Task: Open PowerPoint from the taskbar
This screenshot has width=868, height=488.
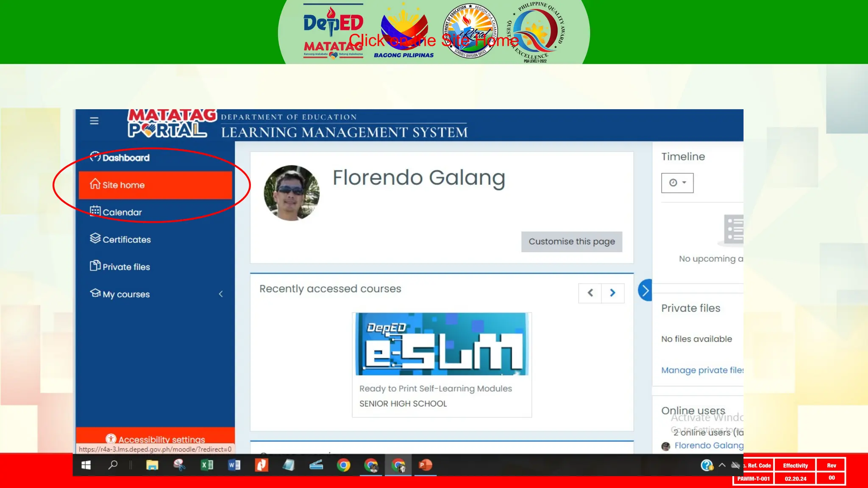Action: click(x=425, y=465)
